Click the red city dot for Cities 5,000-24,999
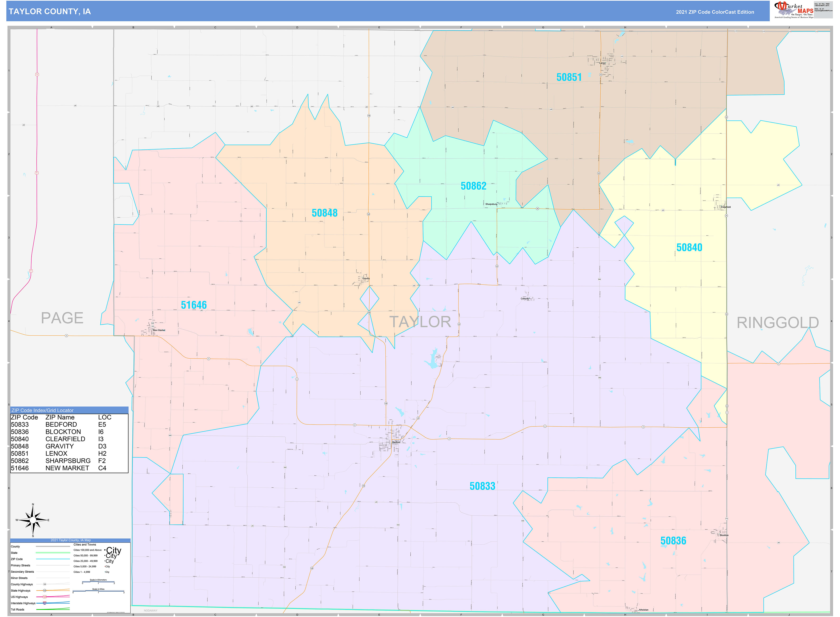Viewport: 840px width, 617px height. pos(105,567)
